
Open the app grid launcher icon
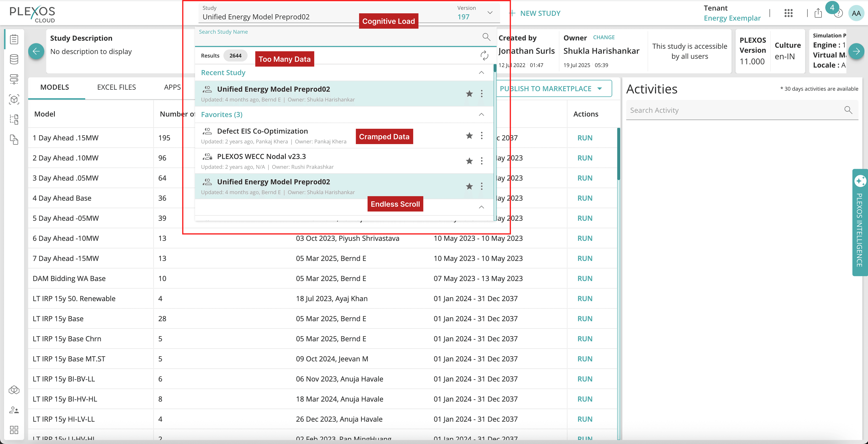pyautogui.click(x=788, y=13)
